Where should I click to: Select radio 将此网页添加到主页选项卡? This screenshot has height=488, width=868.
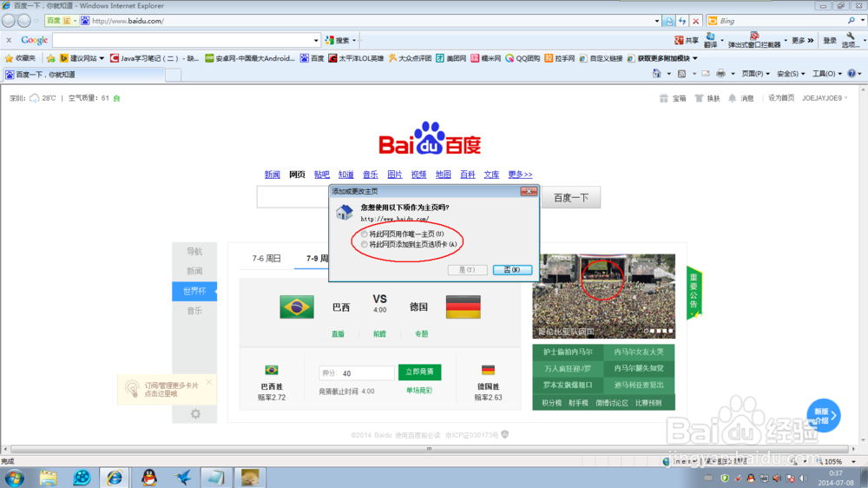coord(365,244)
